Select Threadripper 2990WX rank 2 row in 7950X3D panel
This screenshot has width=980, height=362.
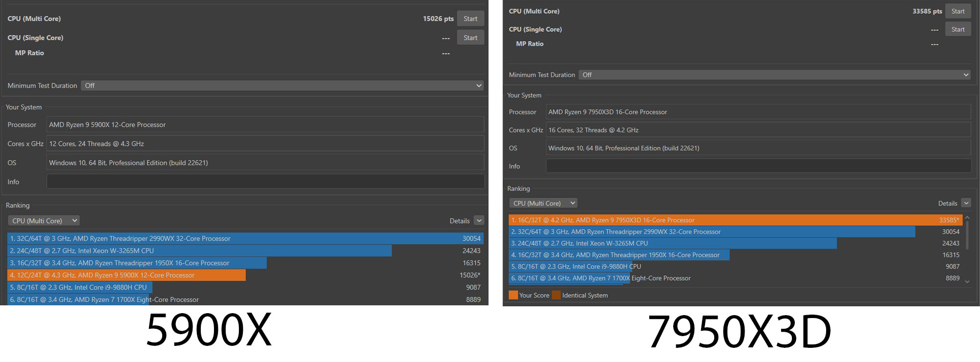pyautogui.click(x=735, y=232)
